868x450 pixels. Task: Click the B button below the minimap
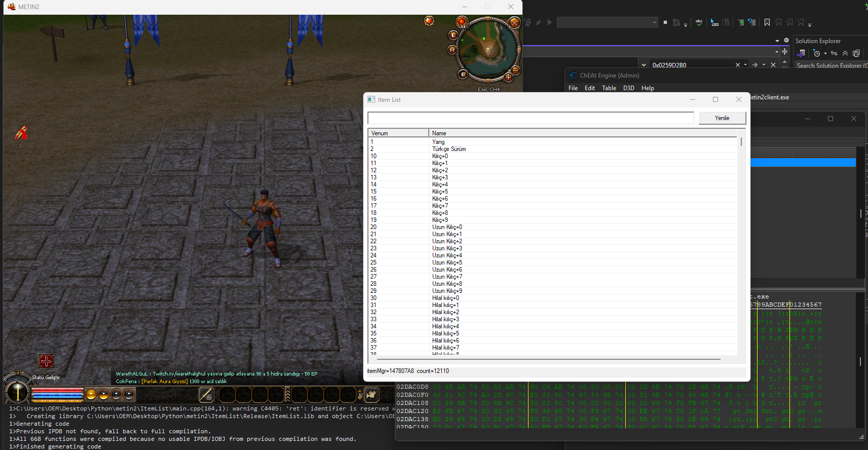463,74
